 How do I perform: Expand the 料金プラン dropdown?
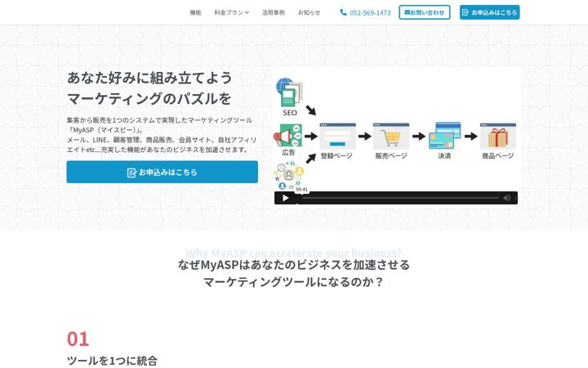pos(231,12)
